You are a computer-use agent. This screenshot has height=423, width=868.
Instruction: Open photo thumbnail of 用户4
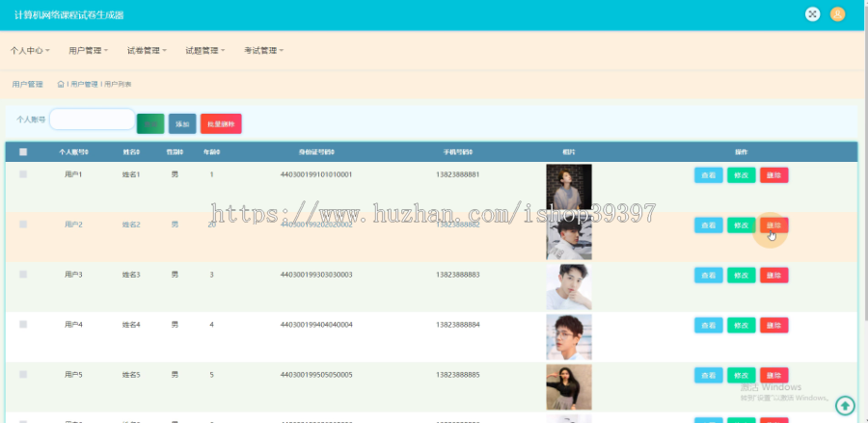click(569, 336)
